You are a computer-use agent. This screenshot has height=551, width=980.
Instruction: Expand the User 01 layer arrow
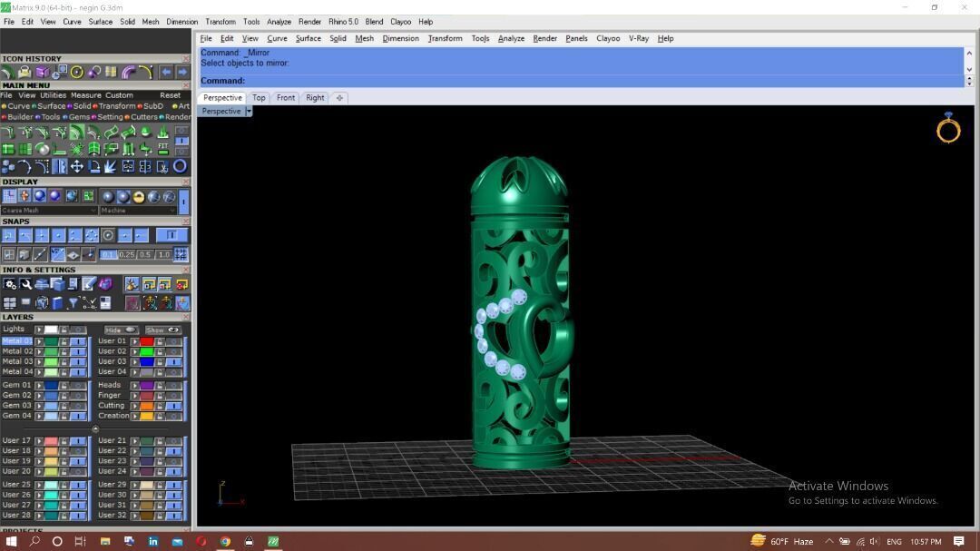[x=134, y=341]
